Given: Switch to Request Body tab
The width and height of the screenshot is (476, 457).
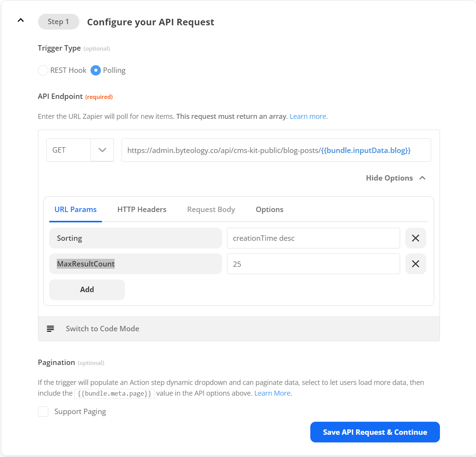Looking at the screenshot, I should click(211, 210).
